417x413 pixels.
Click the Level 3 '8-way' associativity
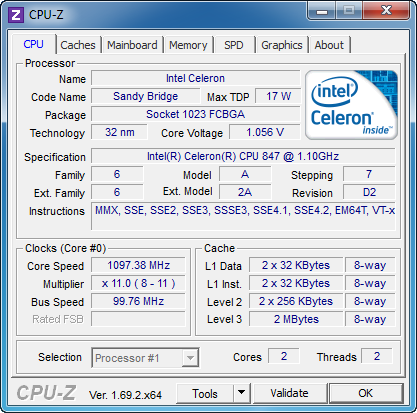pos(370,319)
